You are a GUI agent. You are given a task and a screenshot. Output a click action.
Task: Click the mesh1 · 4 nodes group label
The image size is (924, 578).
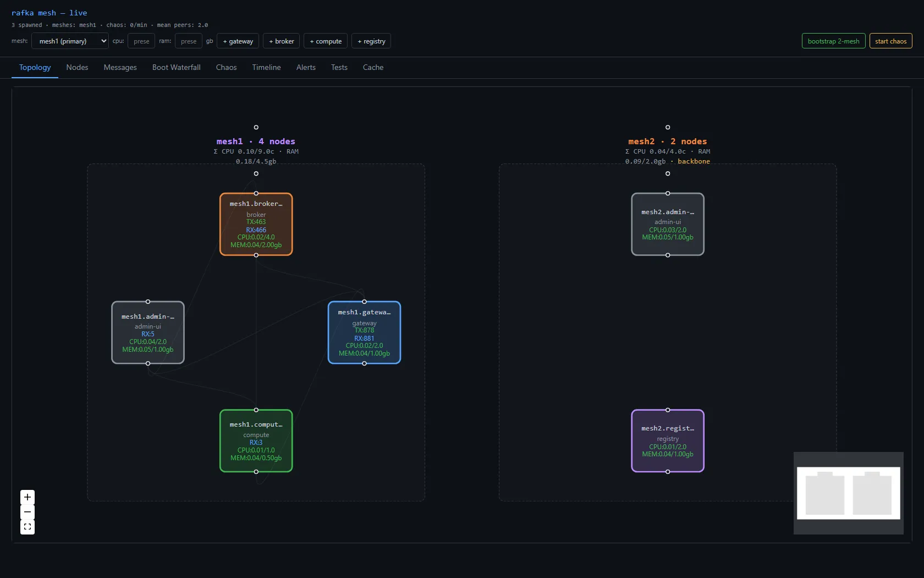256,141
